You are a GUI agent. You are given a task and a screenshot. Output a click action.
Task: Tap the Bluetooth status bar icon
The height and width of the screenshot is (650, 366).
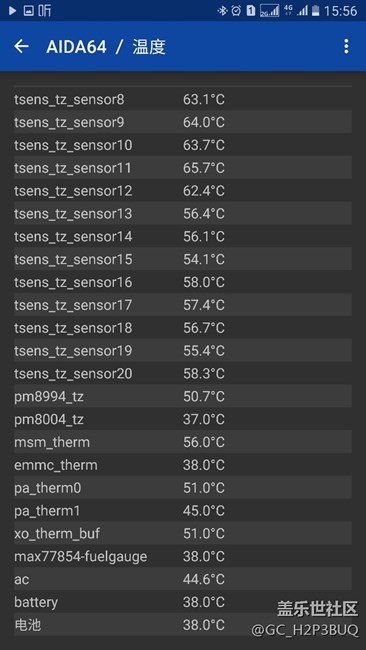(x=223, y=11)
